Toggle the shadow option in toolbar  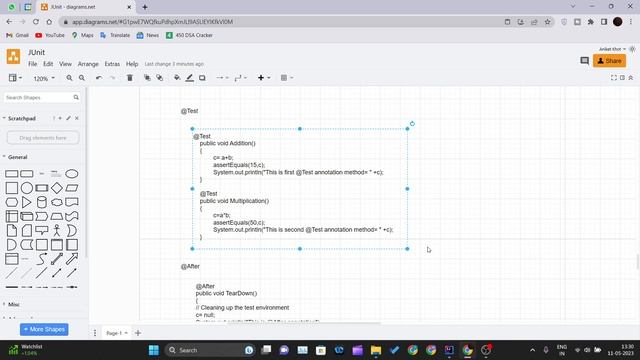click(202, 78)
